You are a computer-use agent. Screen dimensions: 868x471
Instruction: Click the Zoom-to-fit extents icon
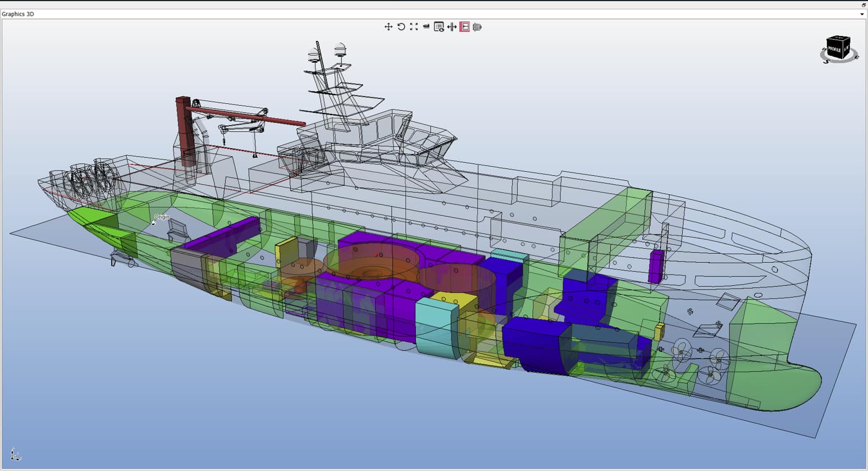(414, 26)
